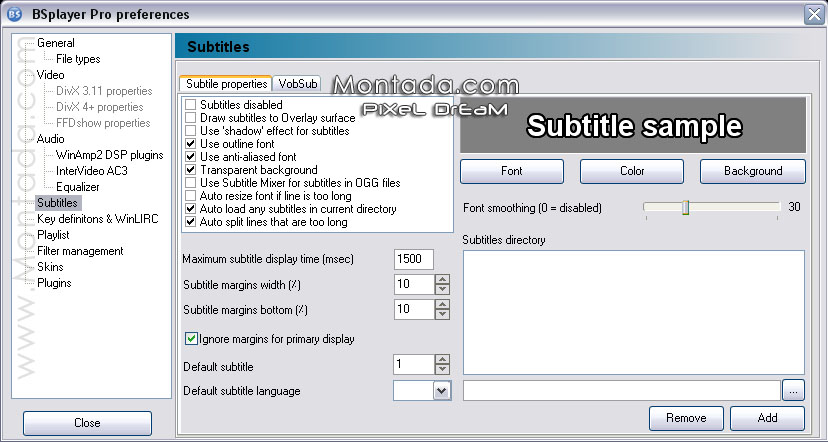Enable the Subtitles disabled checkbox
The width and height of the screenshot is (828, 442).
[x=191, y=105]
